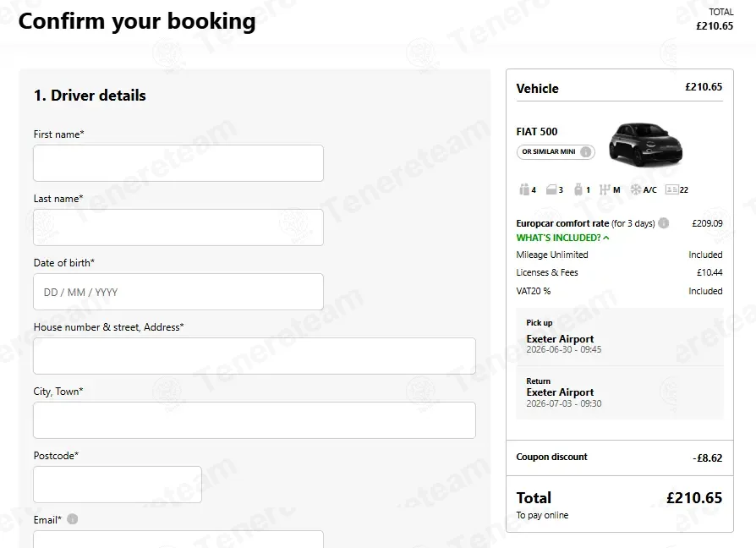Viewport: 756px width, 548px height.
Task: Click the luggage icon showing 1
Action: [x=578, y=189]
